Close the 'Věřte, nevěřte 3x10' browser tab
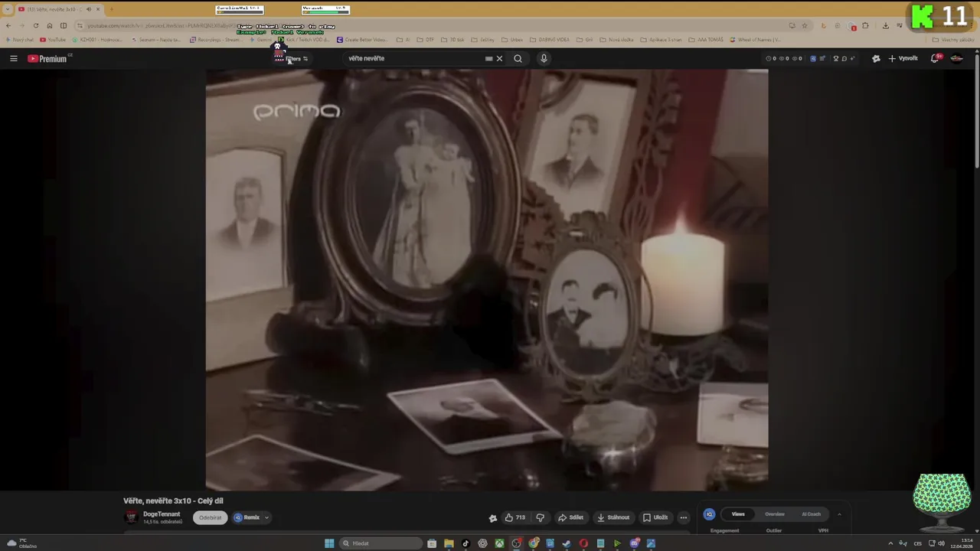 [98, 9]
